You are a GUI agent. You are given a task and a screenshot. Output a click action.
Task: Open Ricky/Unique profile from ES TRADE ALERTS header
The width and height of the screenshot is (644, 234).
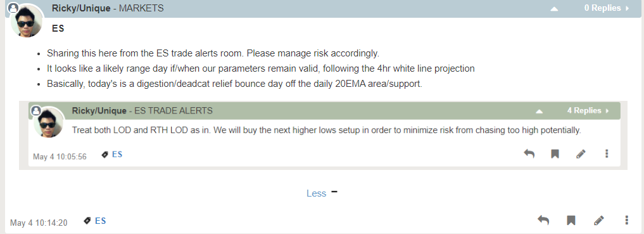[x=99, y=110]
